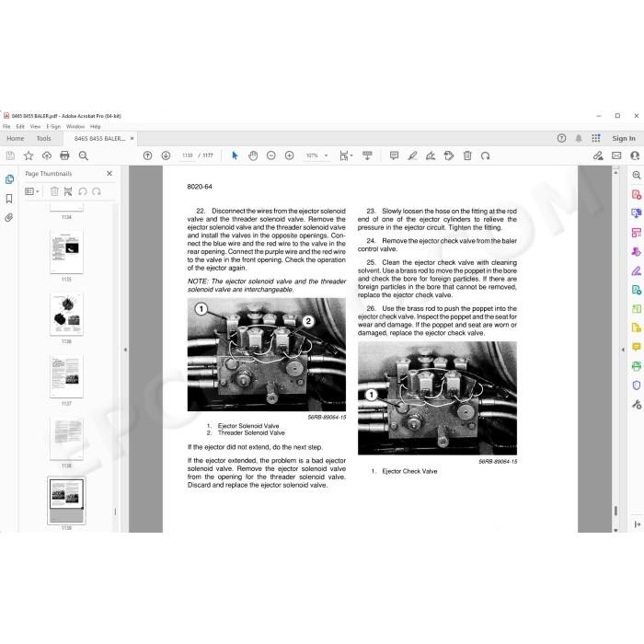Screen dimensions: 644x644
Task: Open the Help menu
Action: tap(96, 127)
